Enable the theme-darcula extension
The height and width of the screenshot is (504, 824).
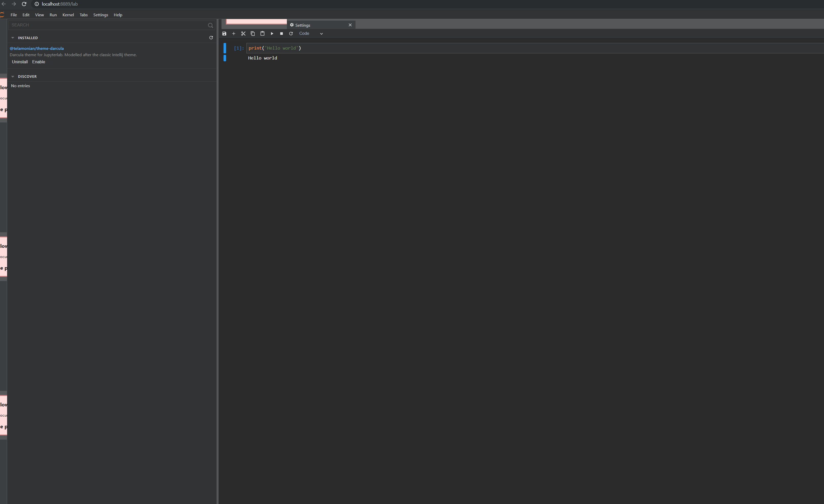[38, 62]
